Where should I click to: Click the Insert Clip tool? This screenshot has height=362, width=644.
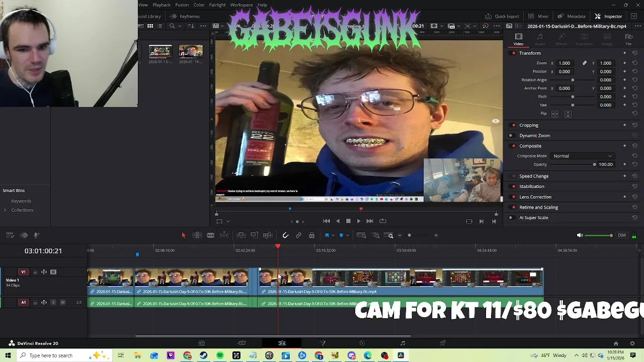[x=240, y=235]
